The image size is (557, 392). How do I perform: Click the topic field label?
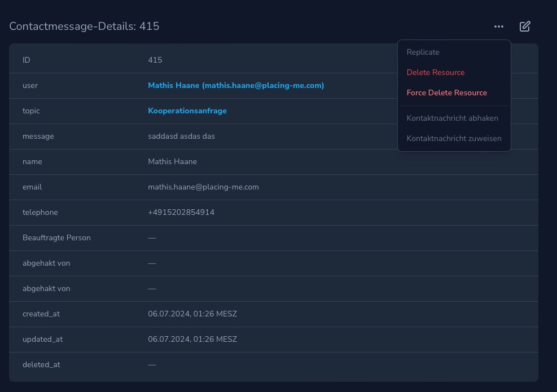click(x=31, y=111)
